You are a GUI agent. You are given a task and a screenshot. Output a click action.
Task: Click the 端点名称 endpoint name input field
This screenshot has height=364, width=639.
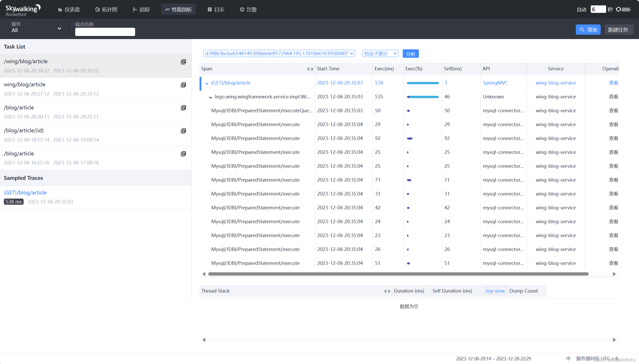pos(105,32)
